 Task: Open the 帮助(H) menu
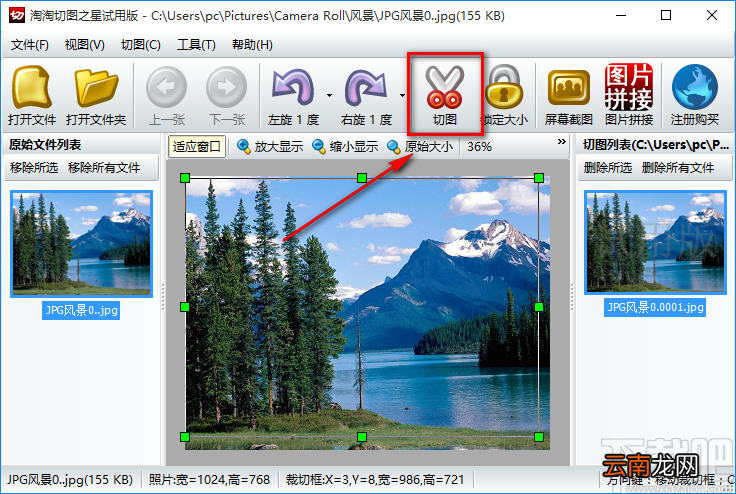(x=252, y=45)
